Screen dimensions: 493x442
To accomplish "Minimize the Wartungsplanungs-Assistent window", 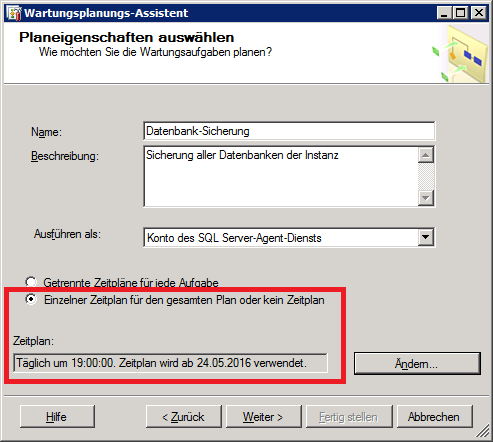I will 444,13.
